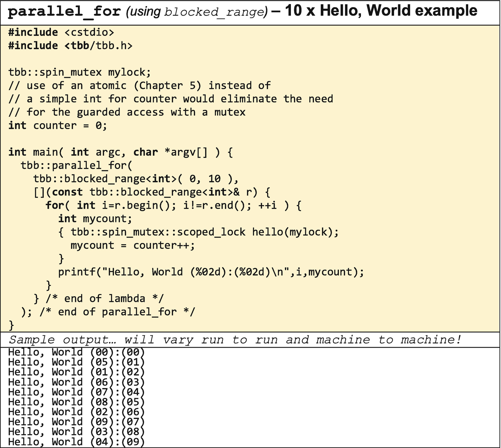Click the line "int counter = 0;"
Screen dimensions: 501x448
58,126
